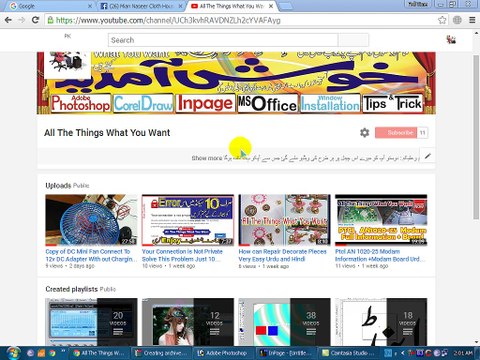Click the Tips & Trick banner label
The image size is (480, 360).
click(392, 103)
